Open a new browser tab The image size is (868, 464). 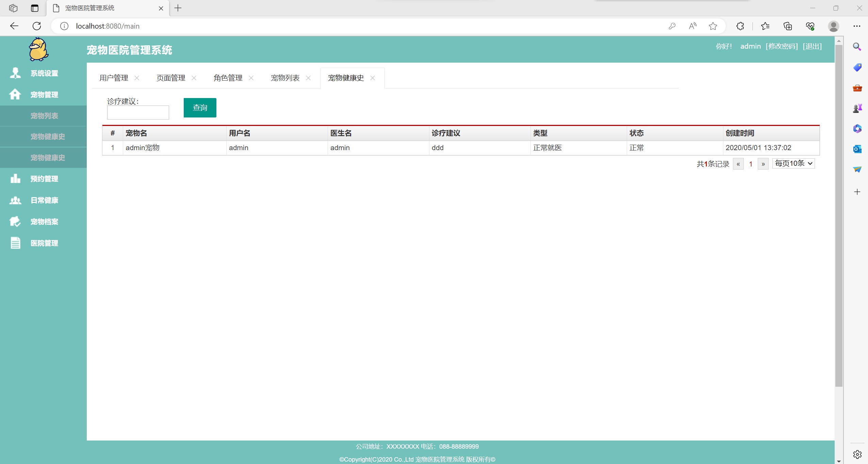pos(178,8)
